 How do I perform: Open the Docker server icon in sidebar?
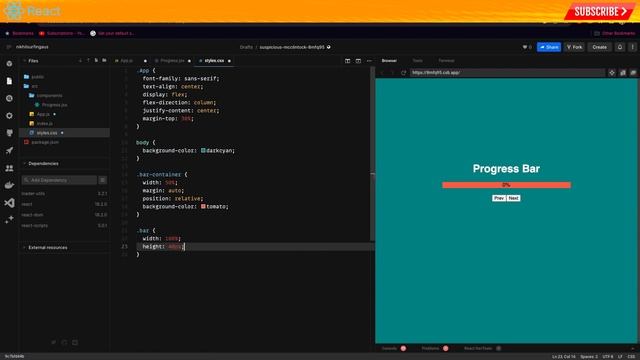pos(9,185)
